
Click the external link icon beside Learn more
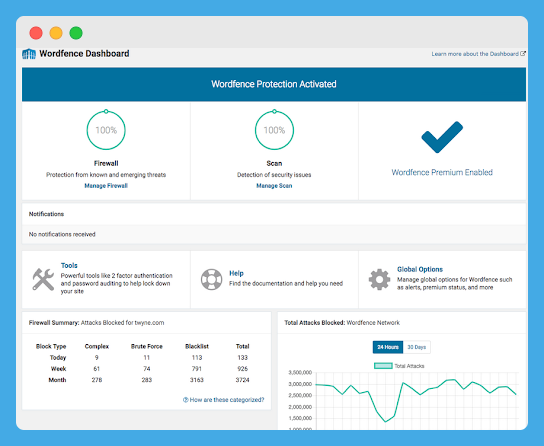[x=523, y=54]
